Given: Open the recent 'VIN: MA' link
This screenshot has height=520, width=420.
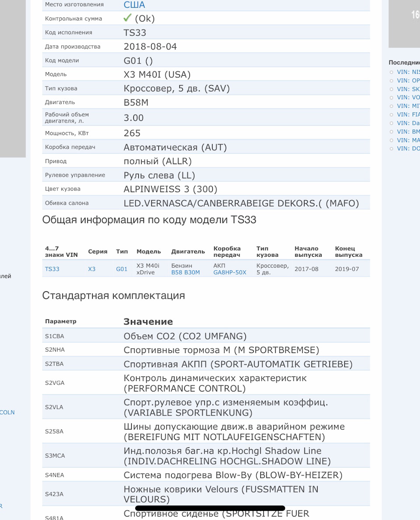Looking at the screenshot, I should point(408,140).
